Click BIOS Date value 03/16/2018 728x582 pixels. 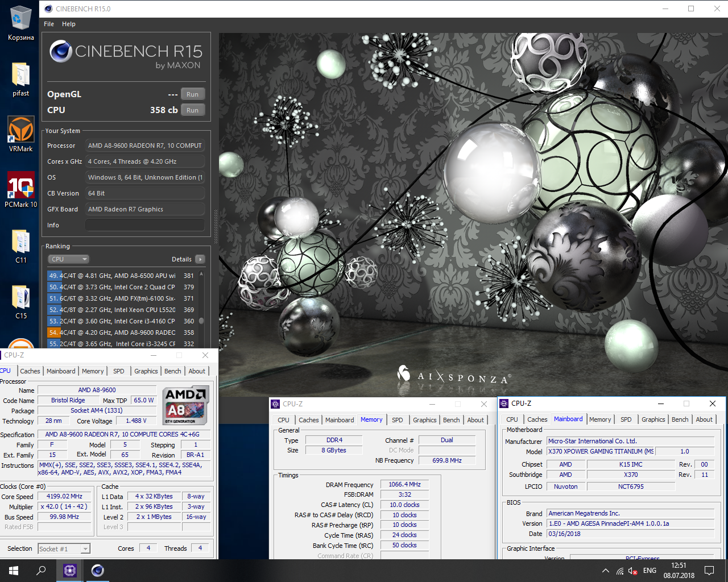tap(630, 534)
